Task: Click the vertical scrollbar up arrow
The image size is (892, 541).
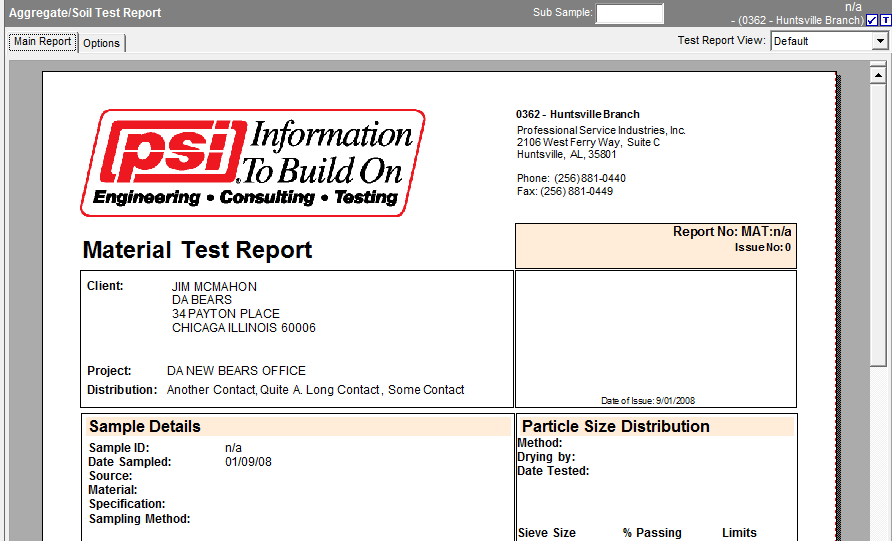Action: tap(878, 74)
